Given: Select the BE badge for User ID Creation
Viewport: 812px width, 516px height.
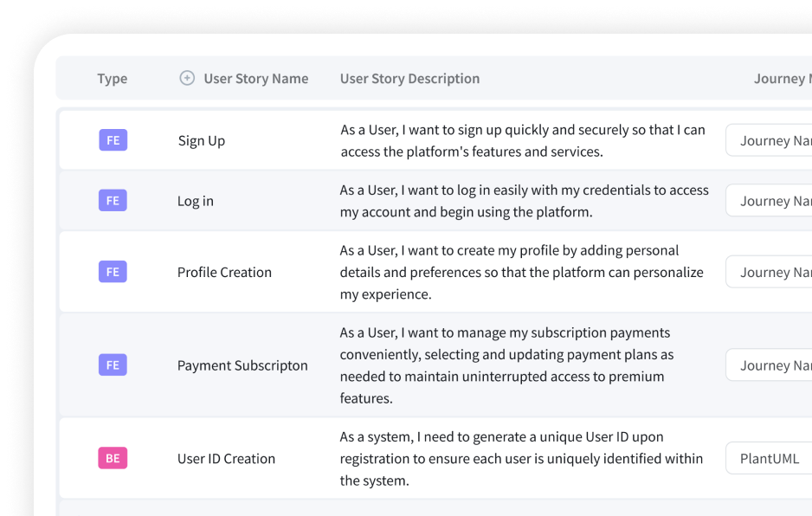Looking at the screenshot, I should [113, 457].
